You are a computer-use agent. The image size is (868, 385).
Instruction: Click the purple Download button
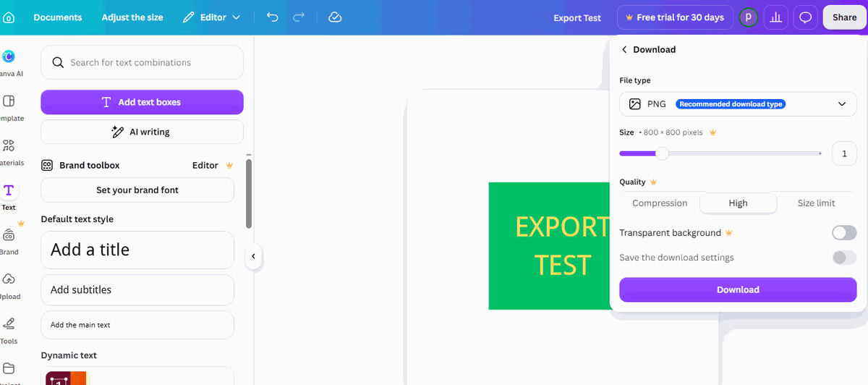pos(738,289)
